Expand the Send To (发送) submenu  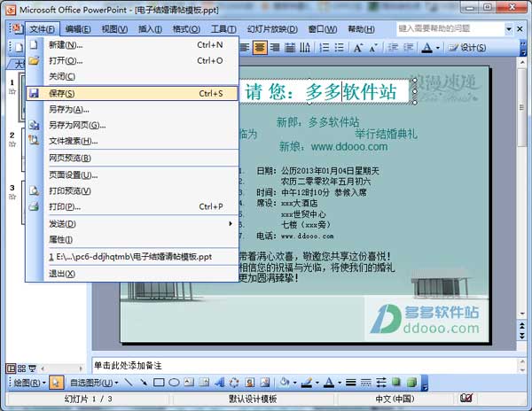[x=131, y=223]
